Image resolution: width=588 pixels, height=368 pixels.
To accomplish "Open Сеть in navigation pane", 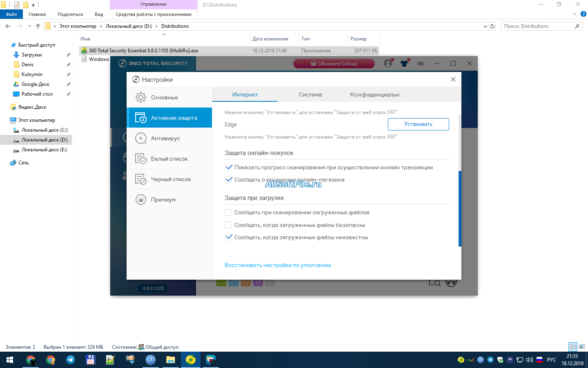I will (x=23, y=163).
